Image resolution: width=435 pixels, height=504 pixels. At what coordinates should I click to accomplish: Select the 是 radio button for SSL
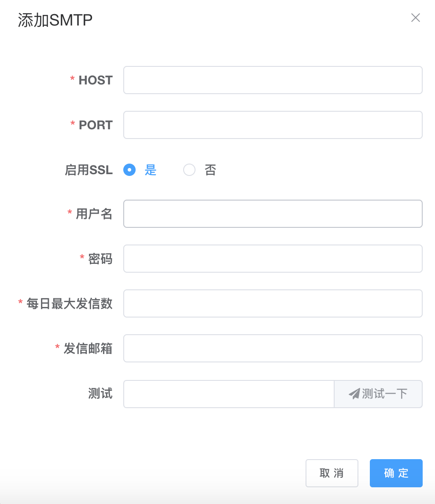coord(129,170)
